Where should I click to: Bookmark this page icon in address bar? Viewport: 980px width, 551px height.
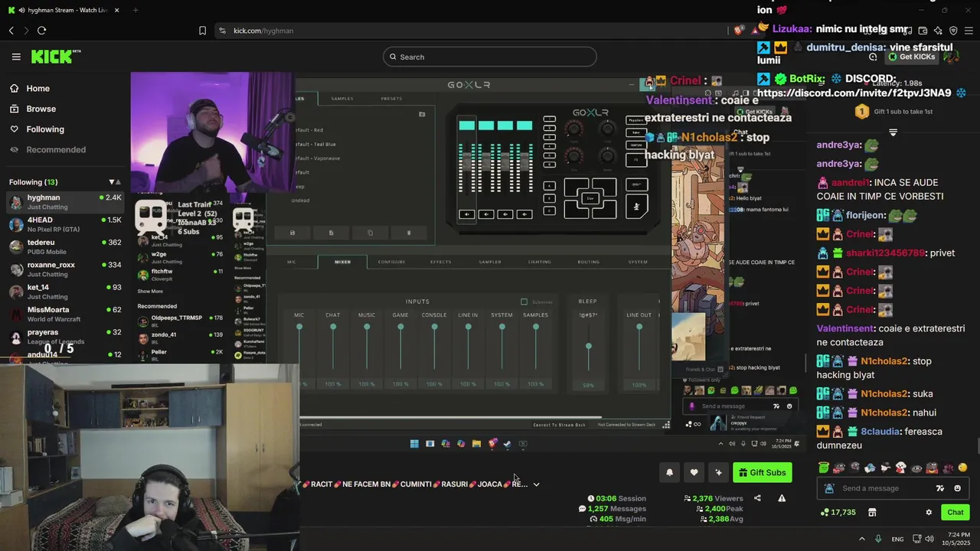202,31
